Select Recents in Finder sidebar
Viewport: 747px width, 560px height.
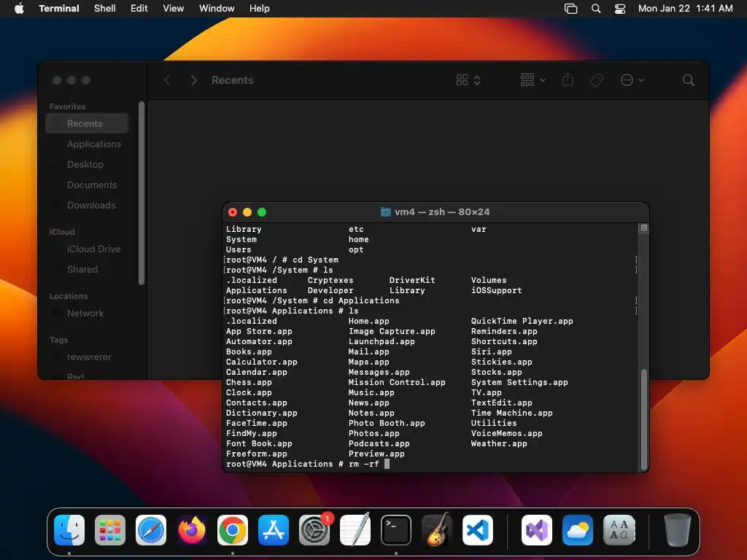[88, 123]
